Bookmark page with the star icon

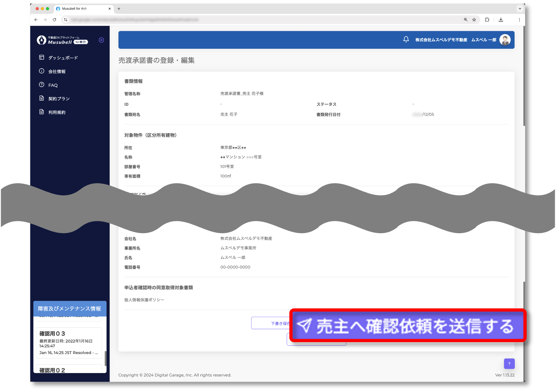click(x=474, y=20)
